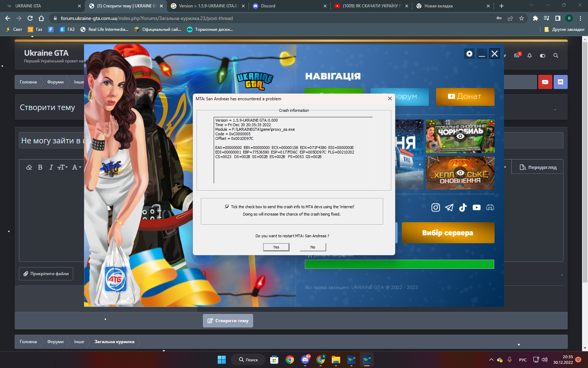This screenshot has height=368, width=588.
Task: Open Загальна курилка breadcrumb link
Action: (x=114, y=342)
